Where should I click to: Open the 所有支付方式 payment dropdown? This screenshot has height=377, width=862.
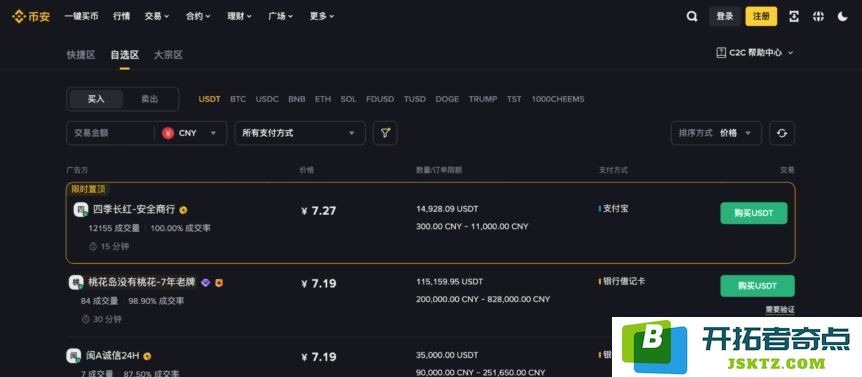(x=300, y=133)
